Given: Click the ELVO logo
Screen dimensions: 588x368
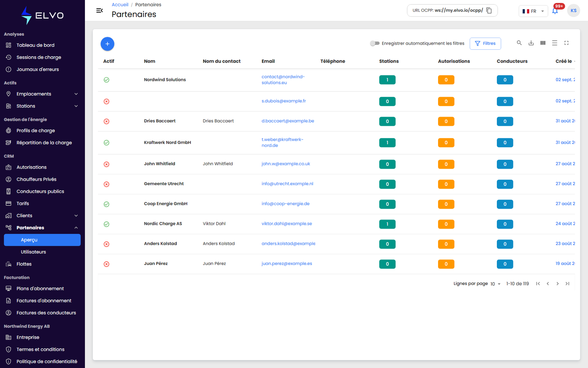Looking at the screenshot, I should pos(42,15).
